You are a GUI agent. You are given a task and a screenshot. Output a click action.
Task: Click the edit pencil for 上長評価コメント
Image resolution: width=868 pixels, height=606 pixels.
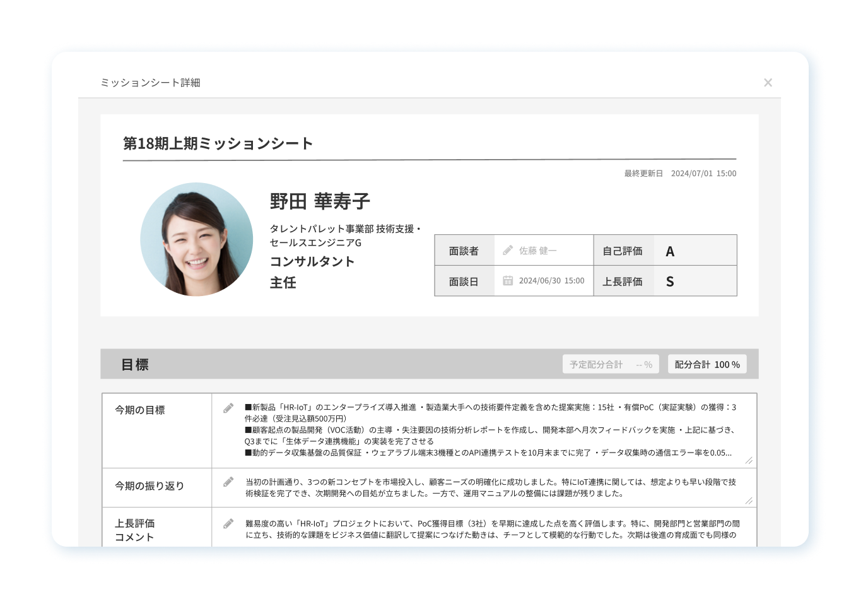[x=228, y=523]
